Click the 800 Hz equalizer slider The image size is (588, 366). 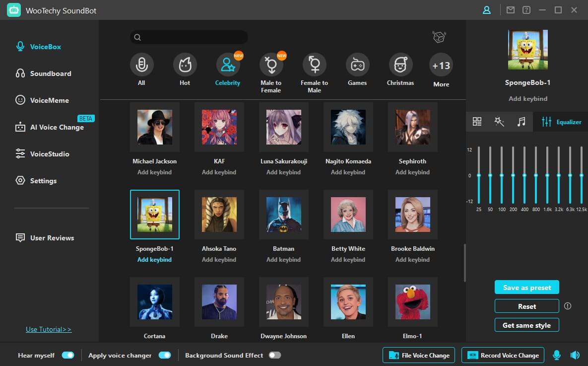coord(536,175)
